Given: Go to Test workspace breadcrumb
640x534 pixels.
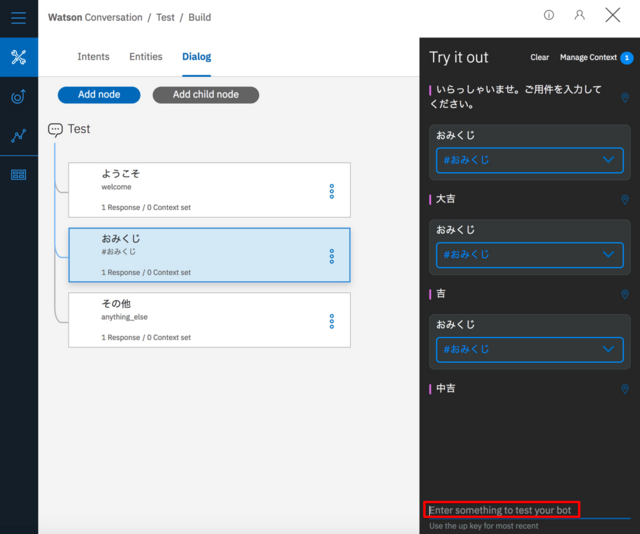Looking at the screenshot, I should tap(165, 18).
